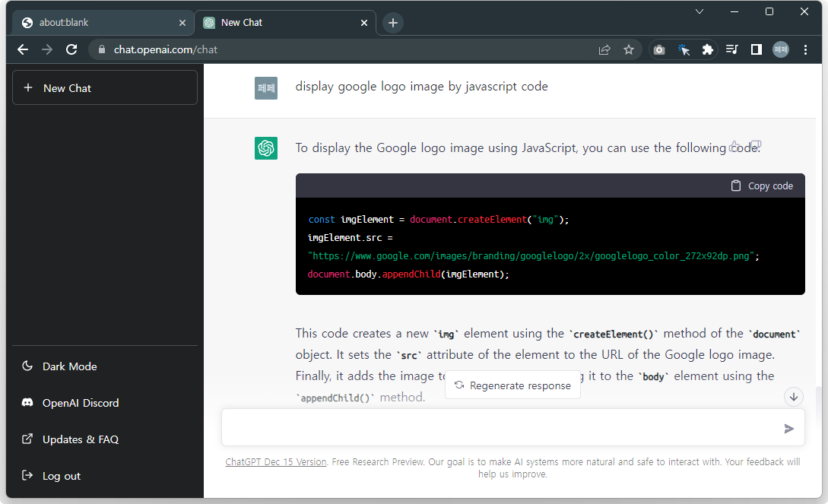Screen dimensions: 828x504
Task: Click the browser back arrow
Action: [x=23, y=49]
